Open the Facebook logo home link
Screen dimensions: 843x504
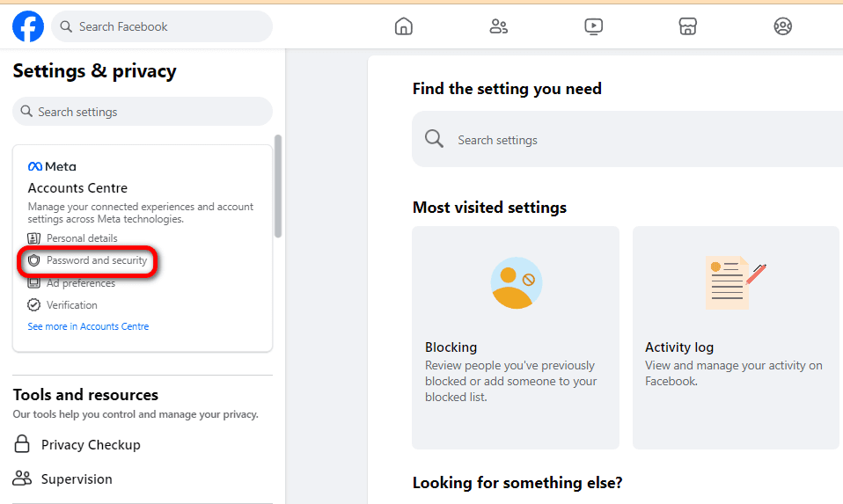(x=28, y=26)
